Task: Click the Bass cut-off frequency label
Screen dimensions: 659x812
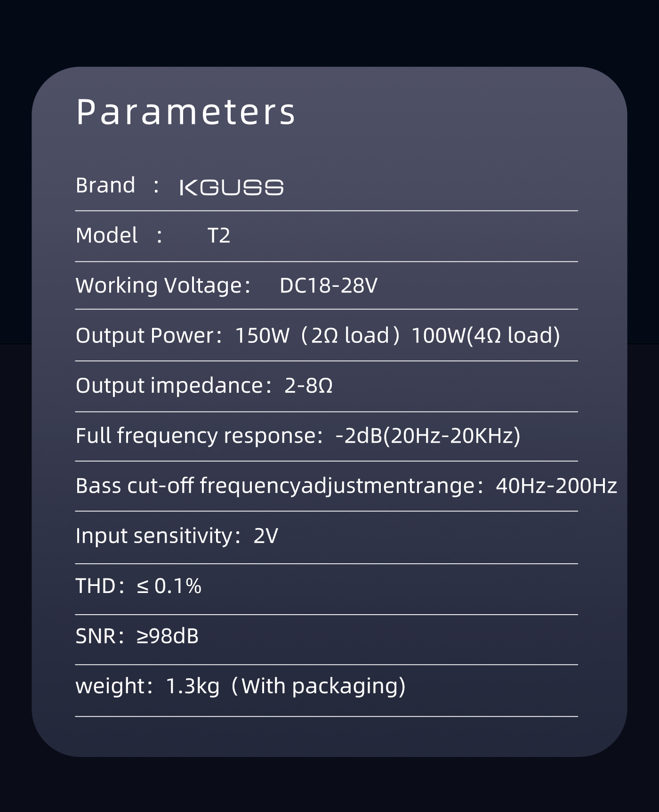Action: [275, 486]
